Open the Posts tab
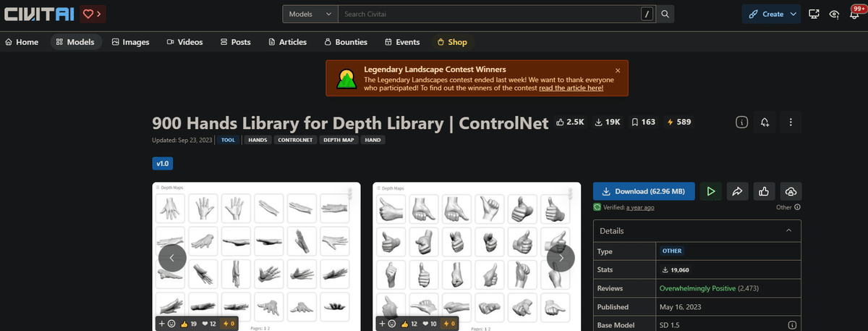This screenshot has width=868, height=331. [235, 42]
